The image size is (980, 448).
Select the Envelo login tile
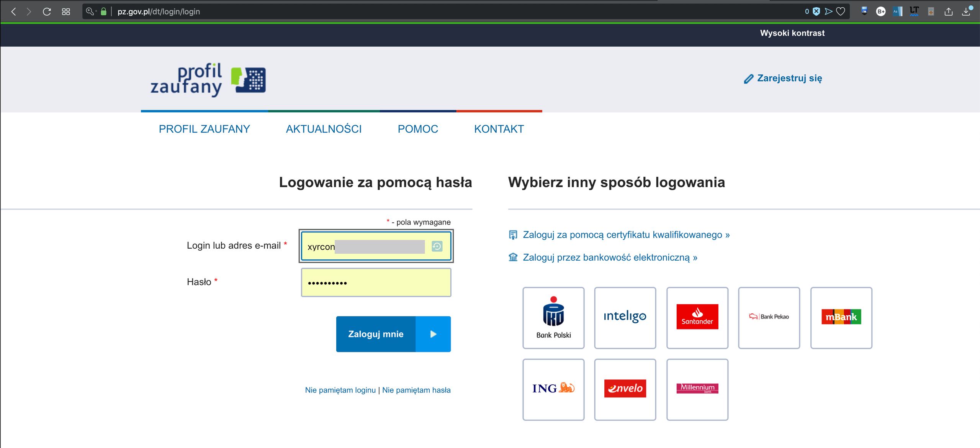[625, 389]
